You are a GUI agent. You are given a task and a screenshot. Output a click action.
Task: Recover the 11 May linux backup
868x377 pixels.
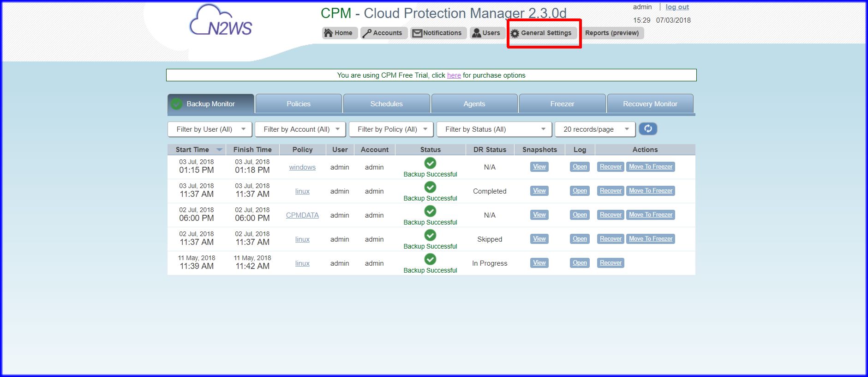click(x=611, y=263)
